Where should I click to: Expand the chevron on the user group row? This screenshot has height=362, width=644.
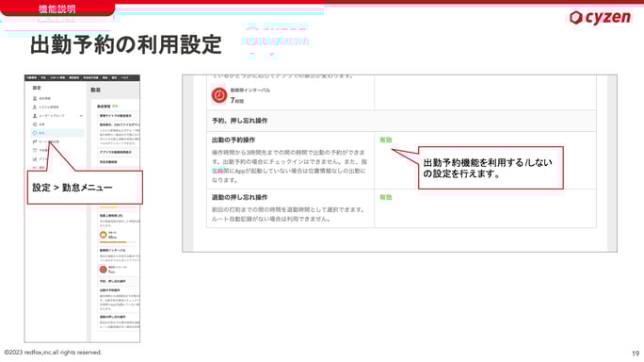coord(81,116)
